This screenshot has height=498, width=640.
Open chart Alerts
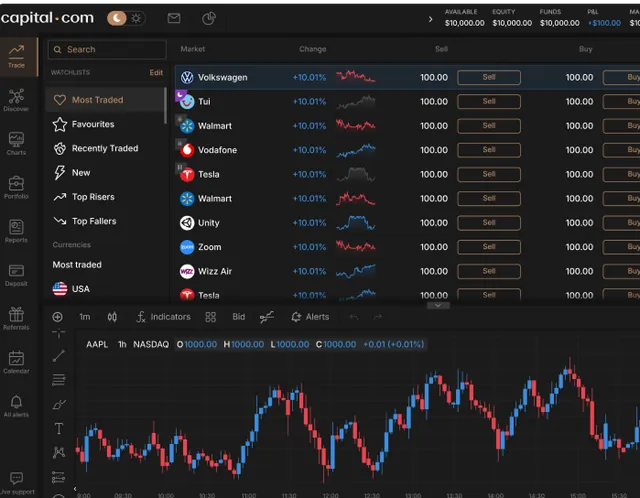click(x=310, y=317)
